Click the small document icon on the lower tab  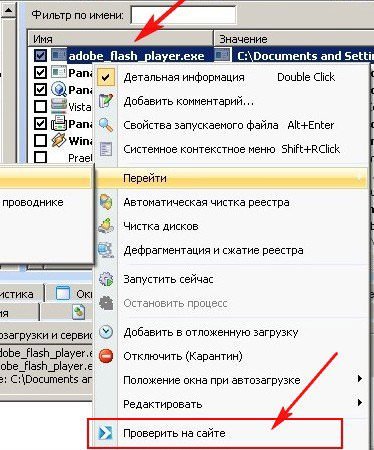coord(79,313)
